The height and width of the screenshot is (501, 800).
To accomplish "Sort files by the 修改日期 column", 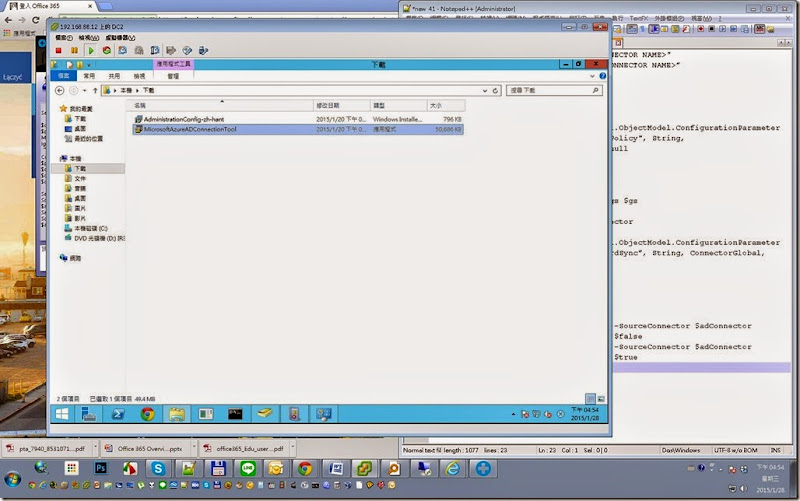I will [341, 106].
